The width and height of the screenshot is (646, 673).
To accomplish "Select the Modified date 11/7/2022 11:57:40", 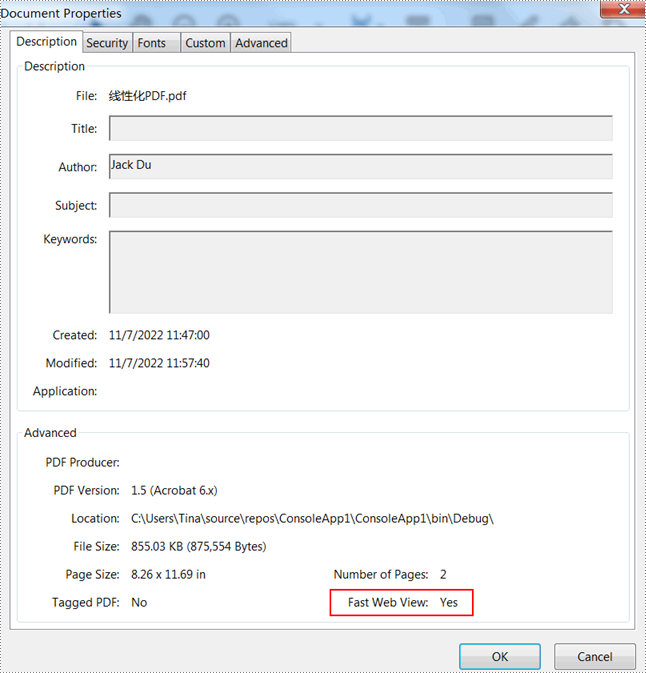I will click(159, 363).
